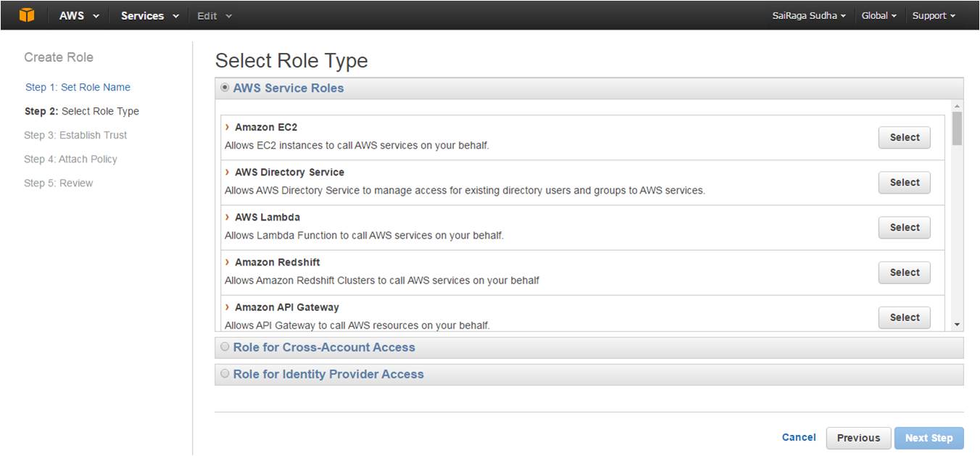Open the Services menu
The width and height of the screenshot is (980, 456).
[x=149, y=15]
